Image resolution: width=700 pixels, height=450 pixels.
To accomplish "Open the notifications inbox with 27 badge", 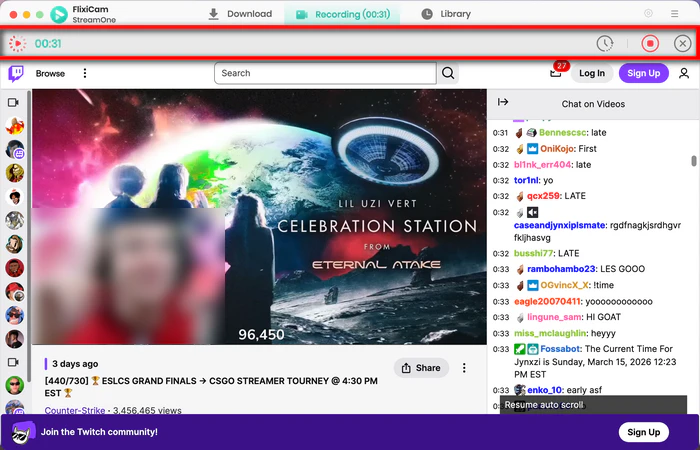I will coord(556,71).
